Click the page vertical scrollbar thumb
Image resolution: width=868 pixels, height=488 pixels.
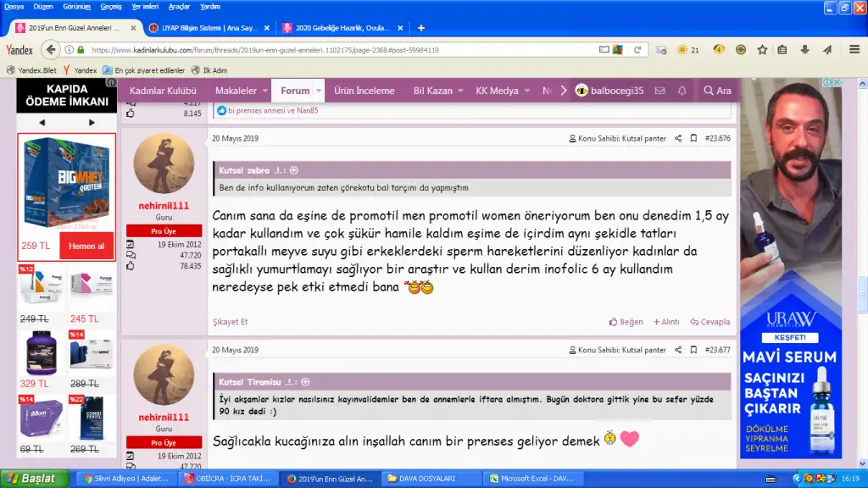(x=862, y=294)
